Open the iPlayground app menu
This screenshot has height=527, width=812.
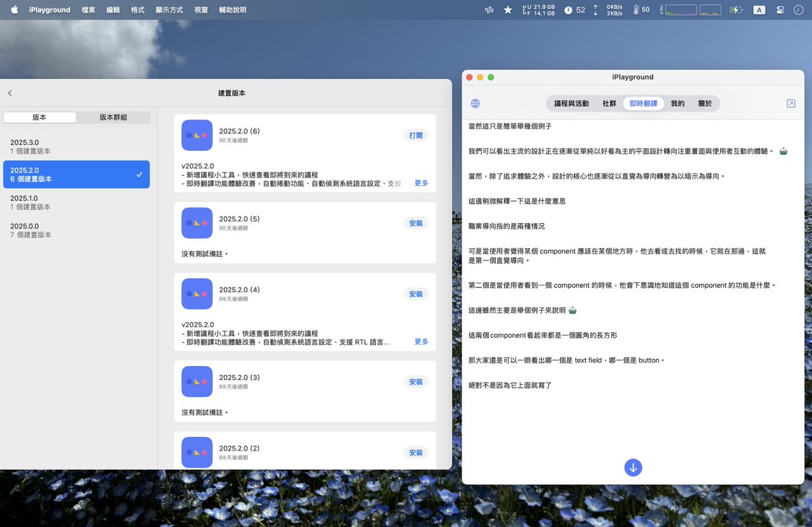49,10
